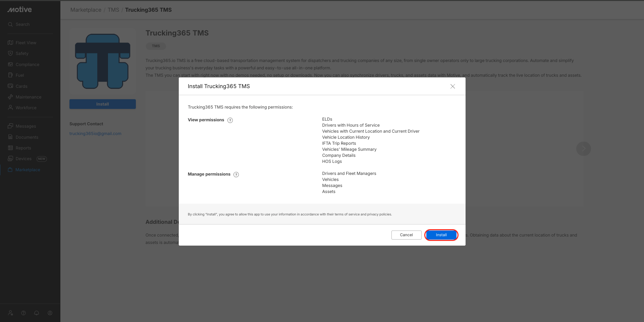This screenshot has height=322, width=644.
Task: Open Fuel from the sidebar
Action: click(20, 75)
